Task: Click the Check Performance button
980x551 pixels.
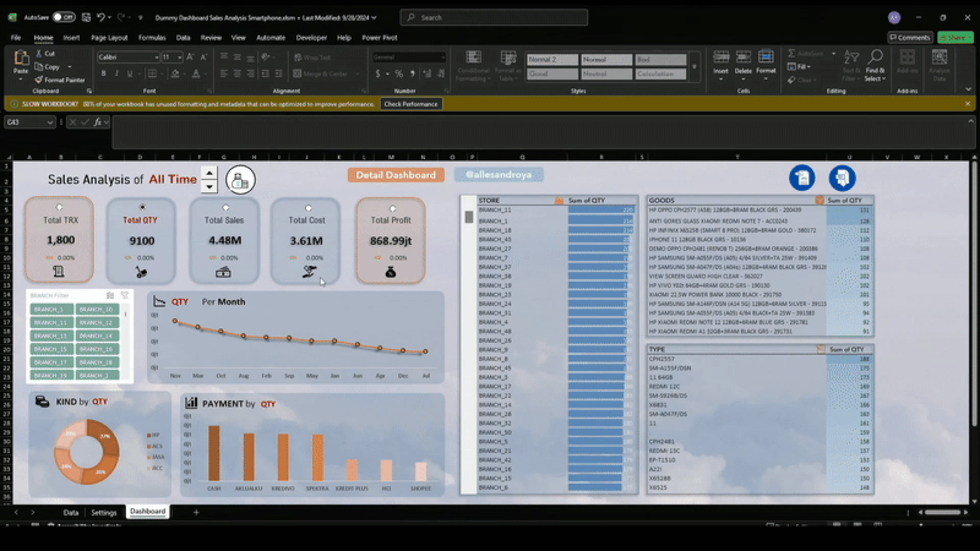Action: (411, 104)
